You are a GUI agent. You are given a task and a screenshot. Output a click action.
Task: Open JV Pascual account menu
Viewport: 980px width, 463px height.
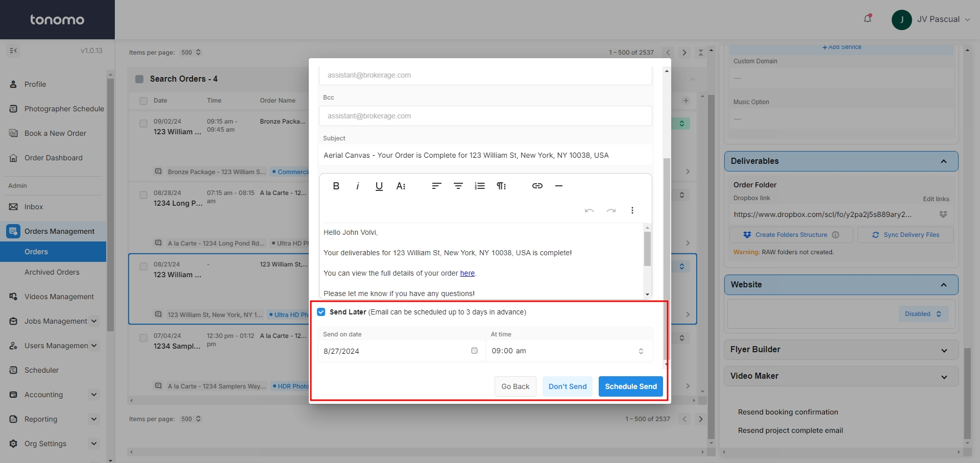pos(932,19)
